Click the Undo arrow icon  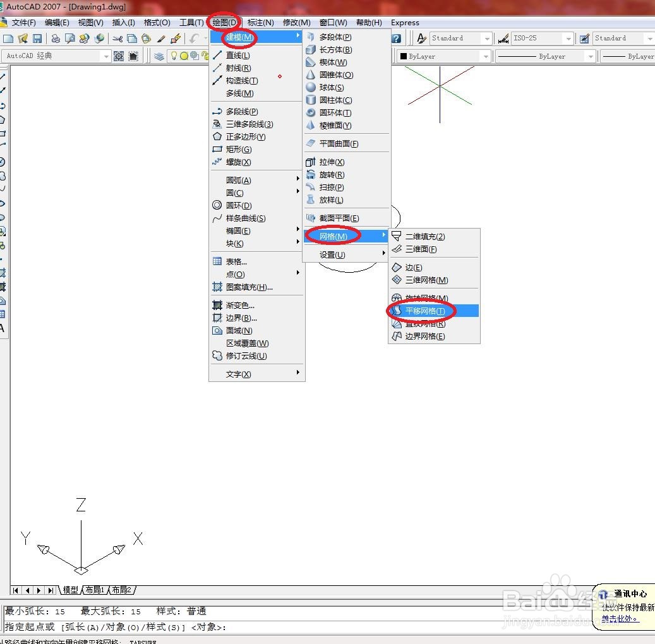194,39
